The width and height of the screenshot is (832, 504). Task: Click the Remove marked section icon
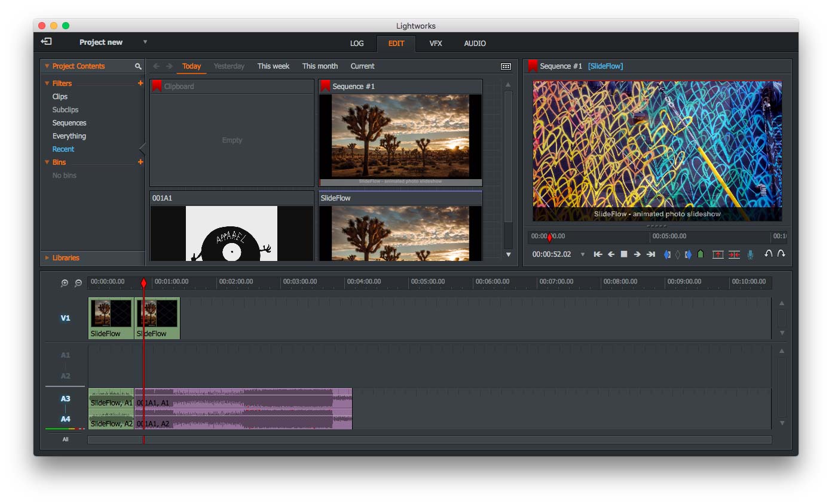(718, 254)
